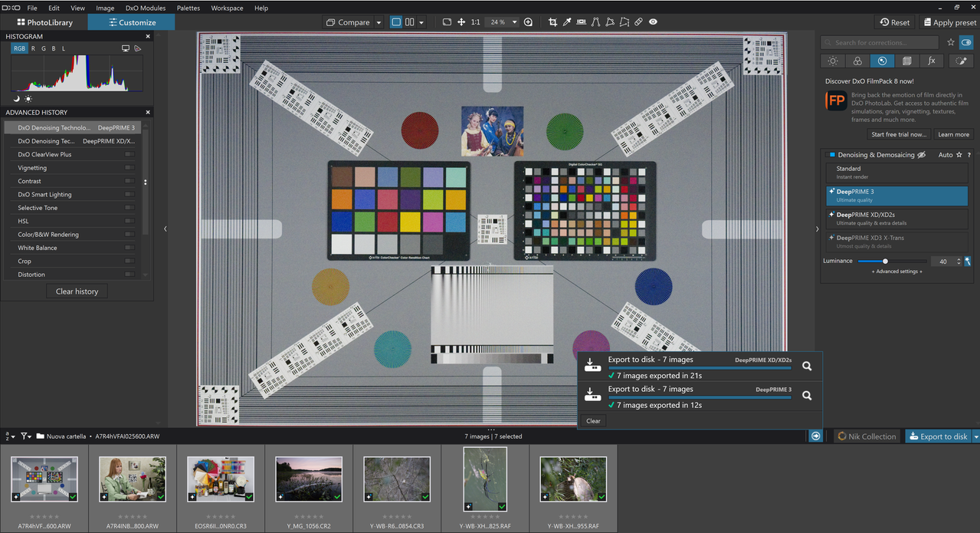Screen dimensions: 980x533
Task: Show favorite corrections star filter
Action: (x=951, y=43)
